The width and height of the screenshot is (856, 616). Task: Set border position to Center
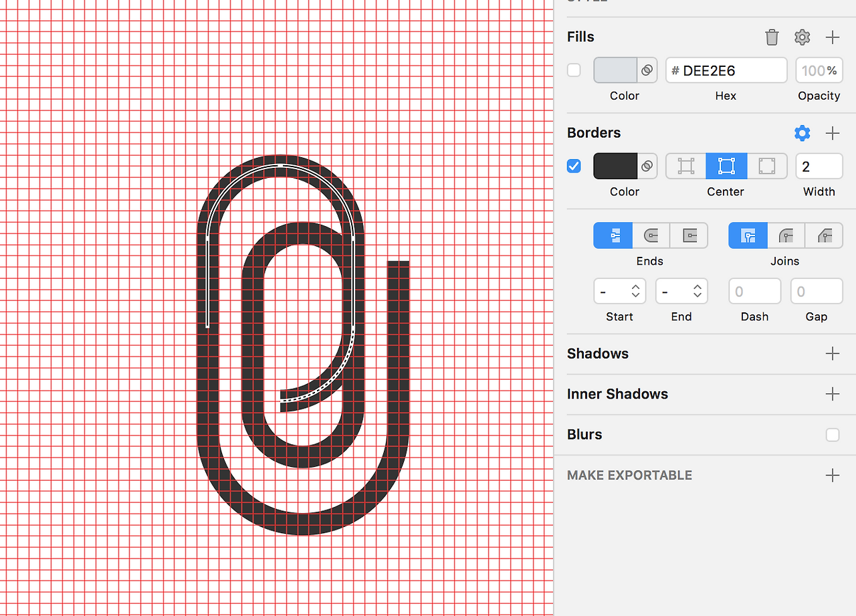[x=726, y=166]
